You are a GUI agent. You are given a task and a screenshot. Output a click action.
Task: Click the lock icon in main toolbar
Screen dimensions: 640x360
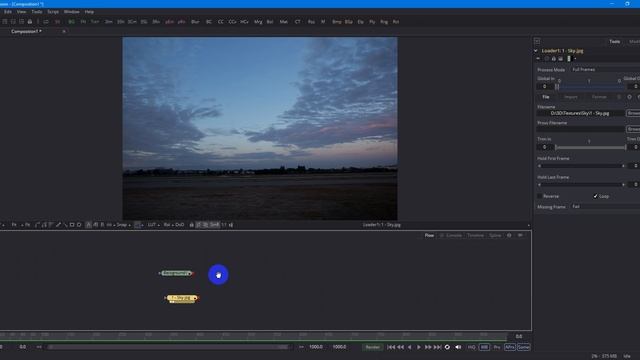point(30,22)
